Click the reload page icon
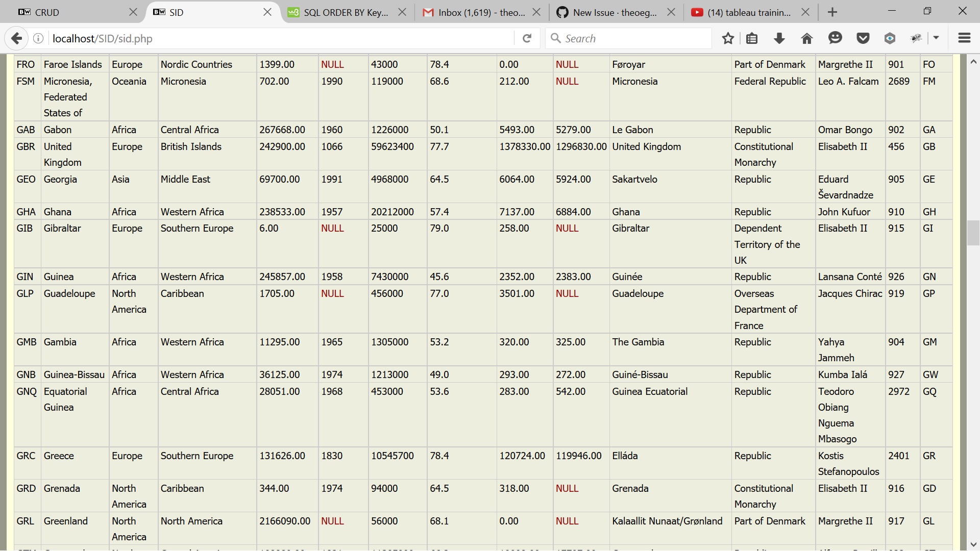This screenshot has width=980, height=551. pos(527,38)
